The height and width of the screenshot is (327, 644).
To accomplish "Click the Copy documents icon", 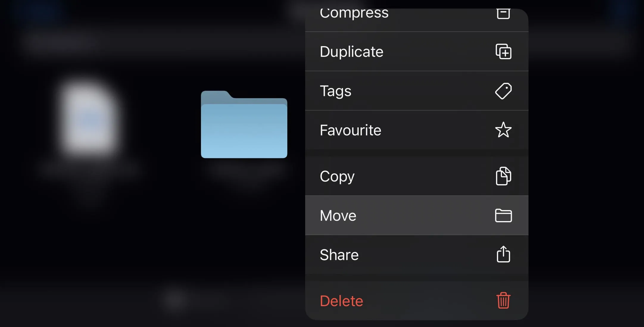I will tap(503, 176).
